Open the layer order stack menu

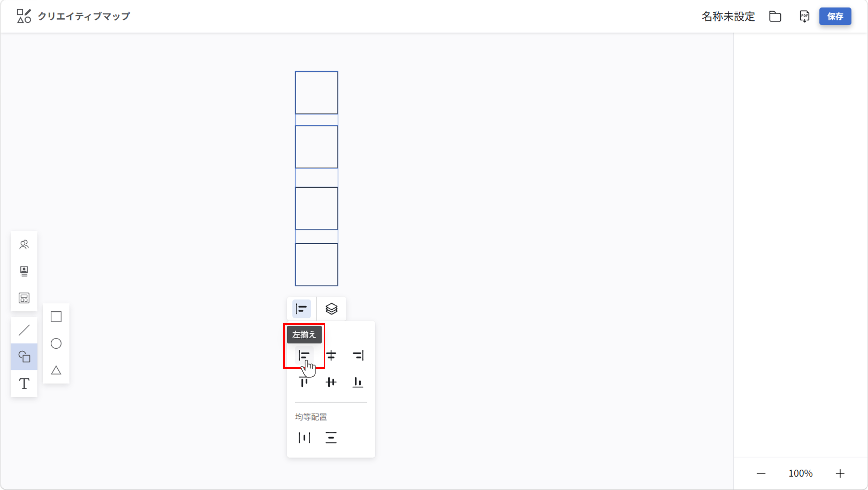331,309
